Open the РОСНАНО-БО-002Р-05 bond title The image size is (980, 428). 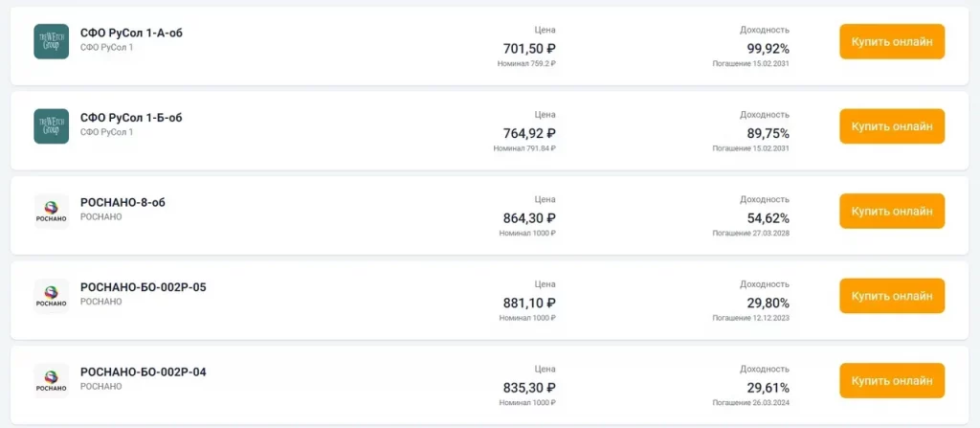click(143, 287)
